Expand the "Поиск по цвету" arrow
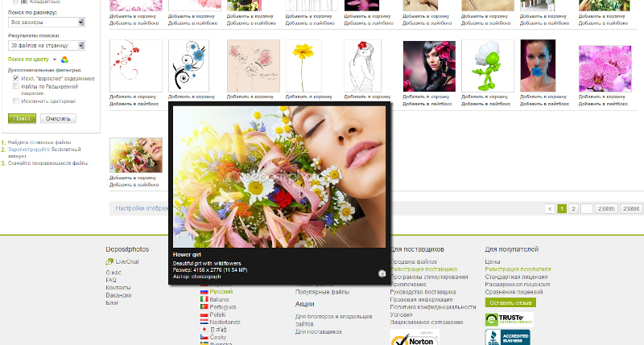Image resolution: width=644 pixels, height=345 pixels. pos(55,60)
